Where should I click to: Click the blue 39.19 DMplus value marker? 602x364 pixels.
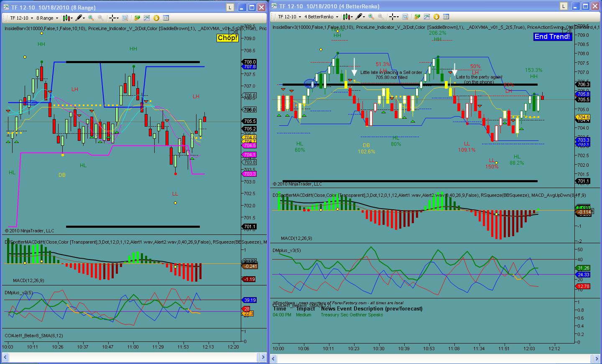250,300
